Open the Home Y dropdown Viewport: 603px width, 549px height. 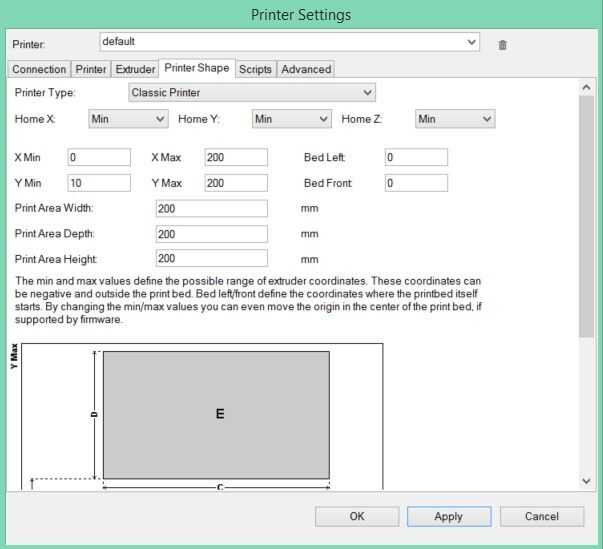point(292,119)
